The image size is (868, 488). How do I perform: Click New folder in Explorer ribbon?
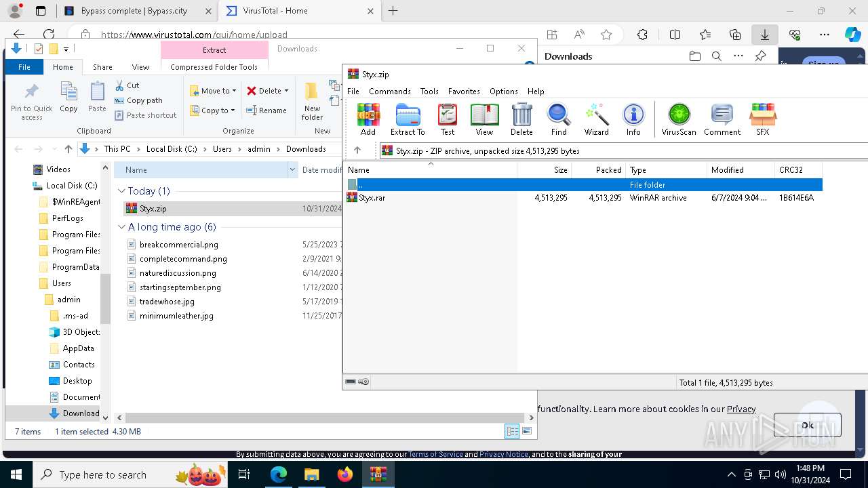pyautogui.click(x=312, y=102)
